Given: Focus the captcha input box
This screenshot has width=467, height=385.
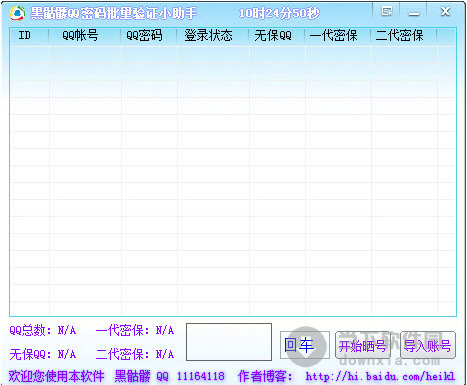Looking at the screenshot, I should coord(229,342).
